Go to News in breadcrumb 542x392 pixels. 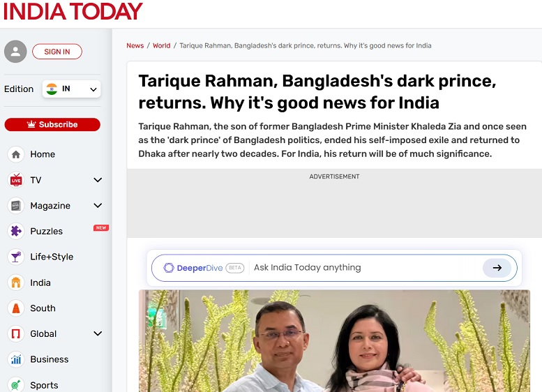(x=135, y=45)
